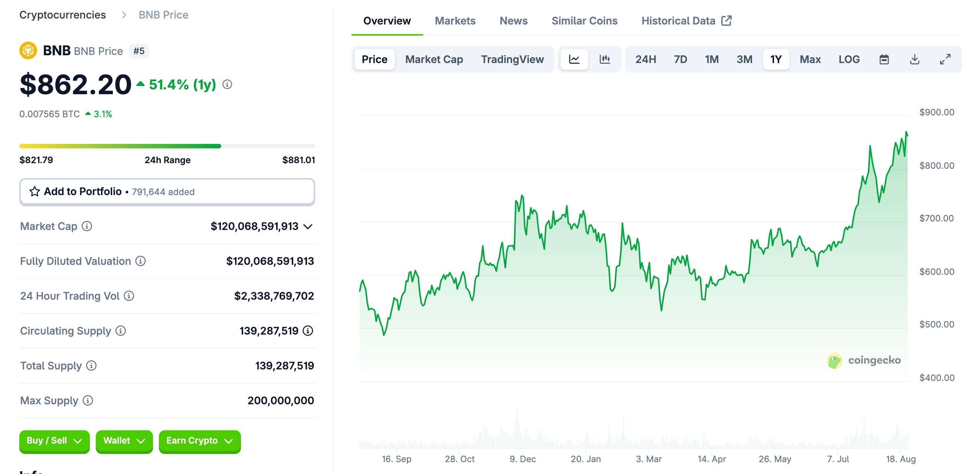Enable LOG scale on the chart
This screenshot has width=980, height=474.
[849, 59]
